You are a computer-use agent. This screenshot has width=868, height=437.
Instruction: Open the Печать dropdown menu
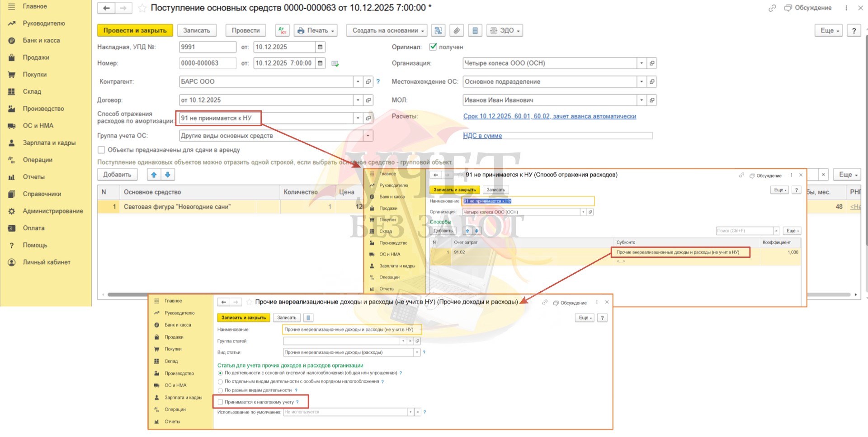316,30
